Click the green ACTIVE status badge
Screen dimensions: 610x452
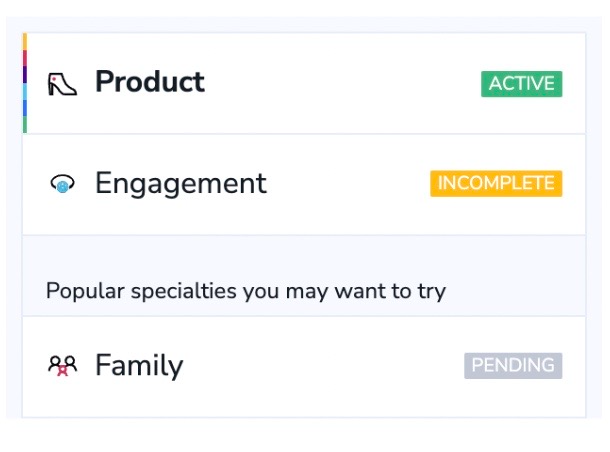coord(521,84)
